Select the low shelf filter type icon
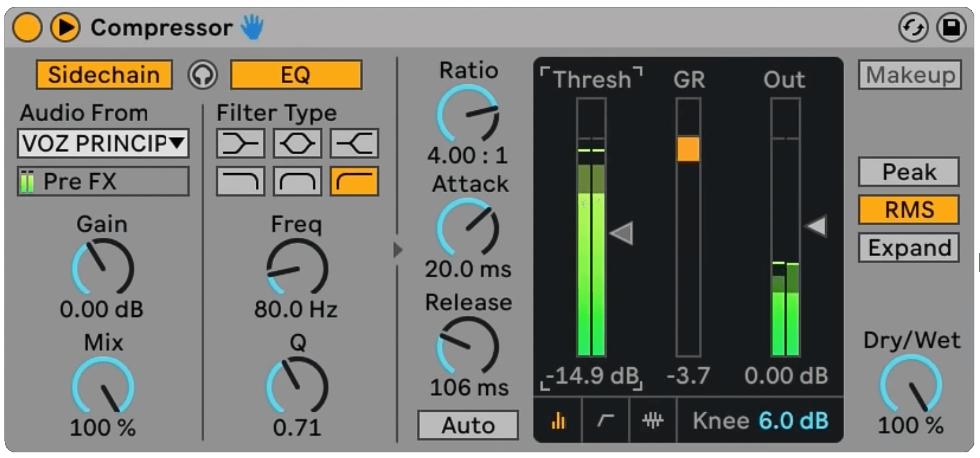Viewport: 980px width, 458px height. (241, 143)
